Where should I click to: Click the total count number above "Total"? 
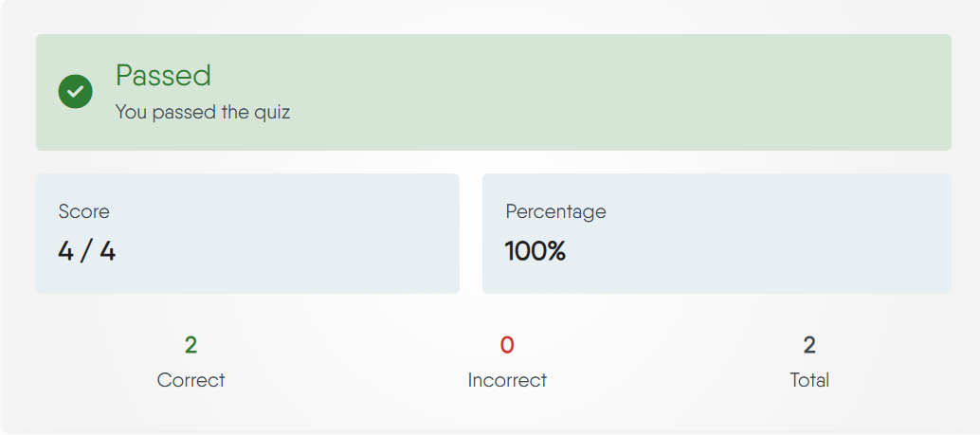pos(809,345)
